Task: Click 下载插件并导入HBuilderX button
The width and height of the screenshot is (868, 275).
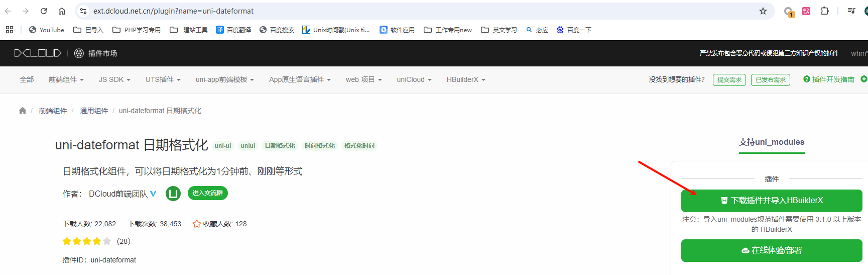Action: 772,201
